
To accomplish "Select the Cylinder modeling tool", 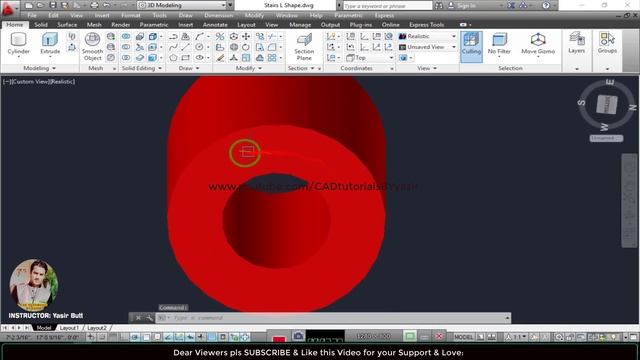I will pos(18,43).
